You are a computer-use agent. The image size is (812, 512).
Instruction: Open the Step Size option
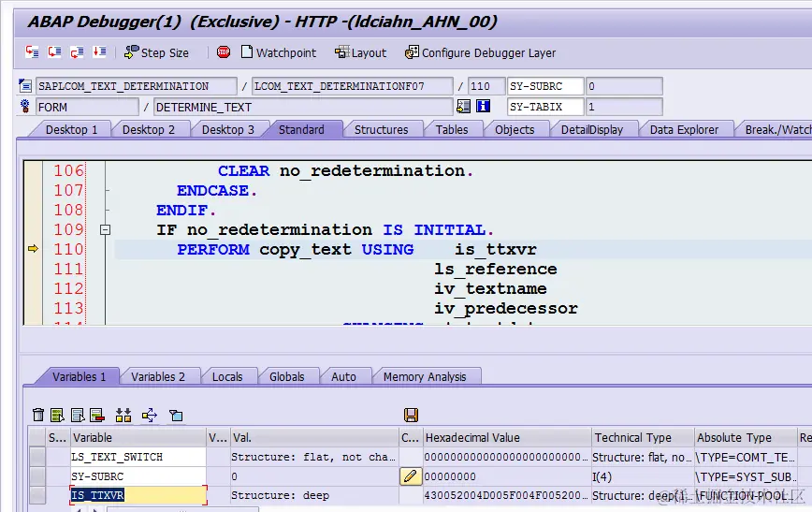point(156,52)
